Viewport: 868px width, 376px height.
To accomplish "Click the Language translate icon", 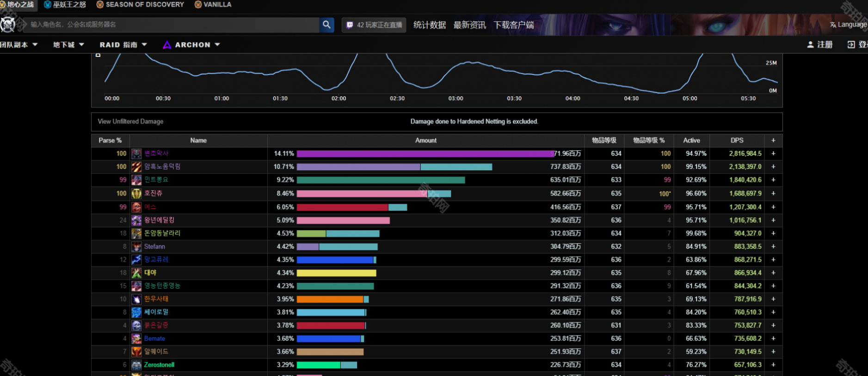I will (x=832, y=25).
